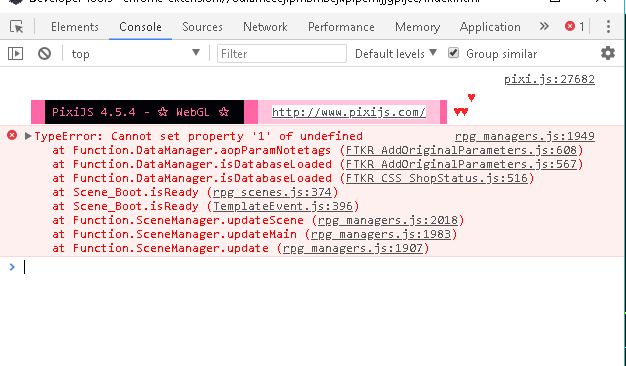Clear the console with the ban icon
The image size is (626, 366).
tap(44, 53)
